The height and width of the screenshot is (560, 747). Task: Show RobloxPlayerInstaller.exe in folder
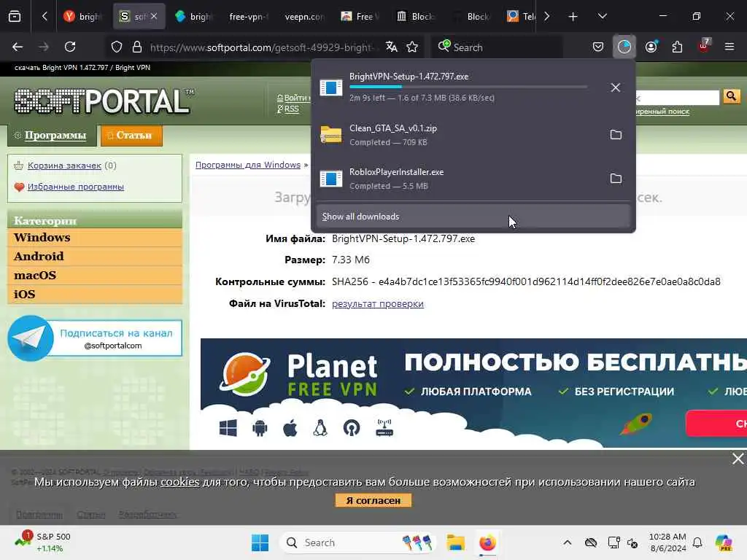[x=616, y=179]
